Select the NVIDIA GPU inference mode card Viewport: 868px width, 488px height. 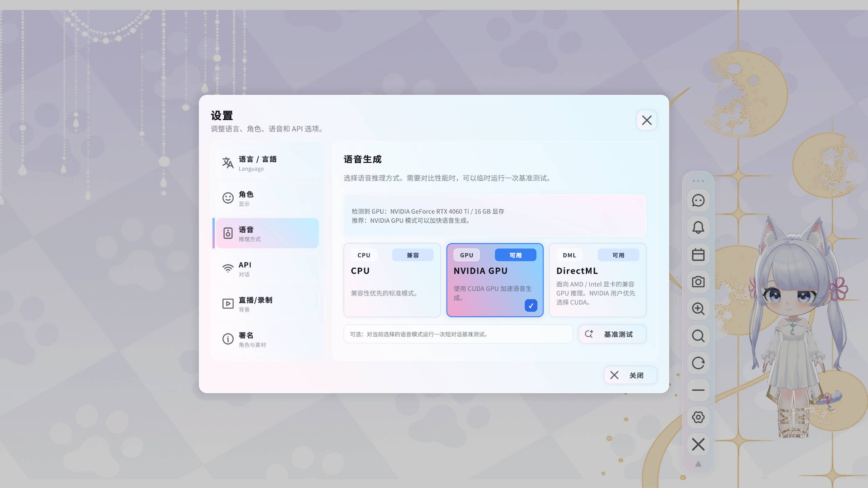click(x=495, y=280)
